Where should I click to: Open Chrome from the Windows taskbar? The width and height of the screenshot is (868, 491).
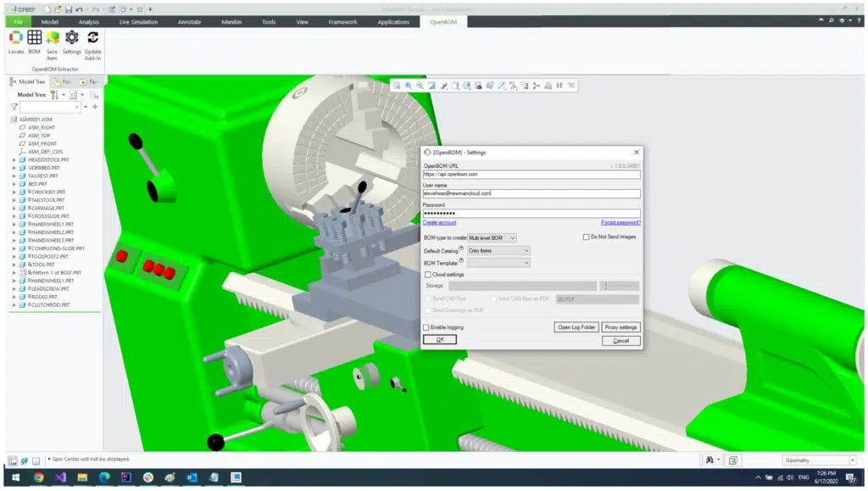(38, 477)
